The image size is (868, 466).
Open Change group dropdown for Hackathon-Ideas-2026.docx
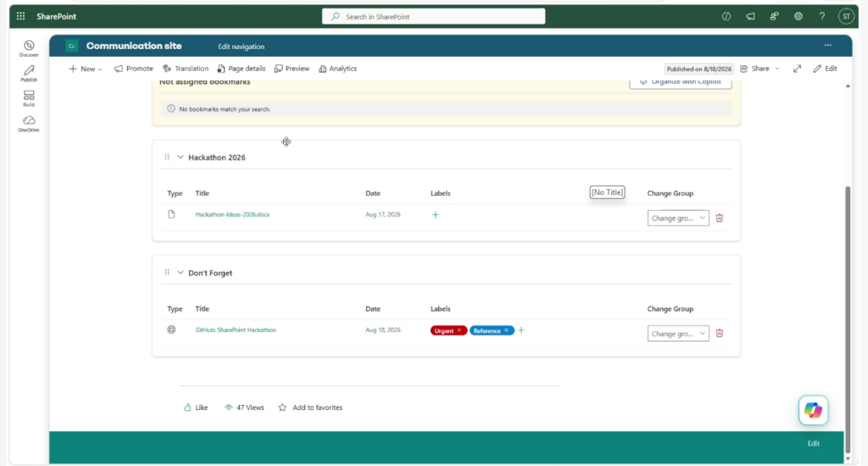coord(678,218)
